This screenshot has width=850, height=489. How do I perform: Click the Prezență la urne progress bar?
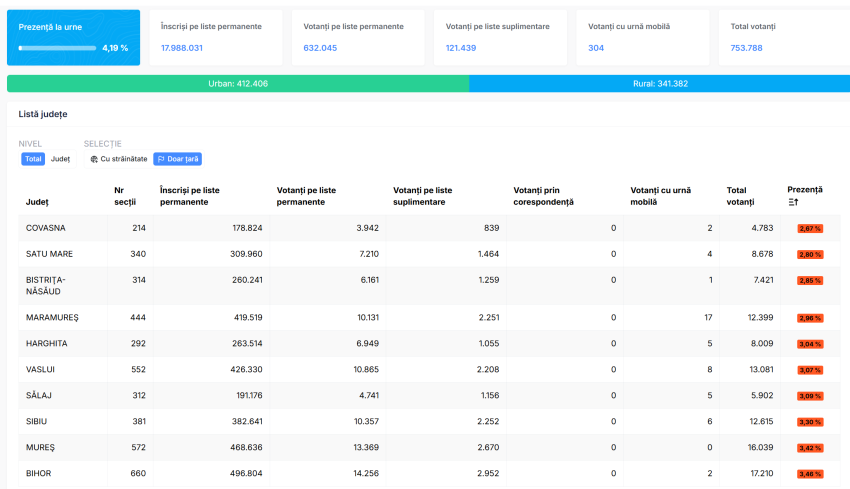point(57,48)
